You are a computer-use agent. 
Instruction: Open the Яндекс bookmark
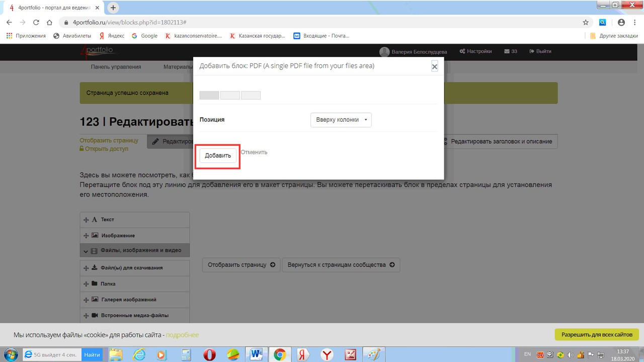click(112, 36)
